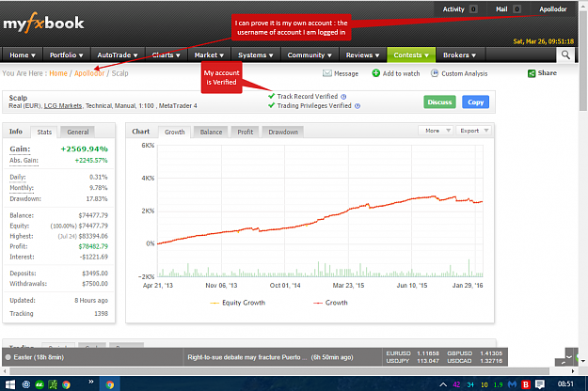Viewport: 588px width, 391px height.
Task: Select the Growth chart tab
Action: pos(175,132)
